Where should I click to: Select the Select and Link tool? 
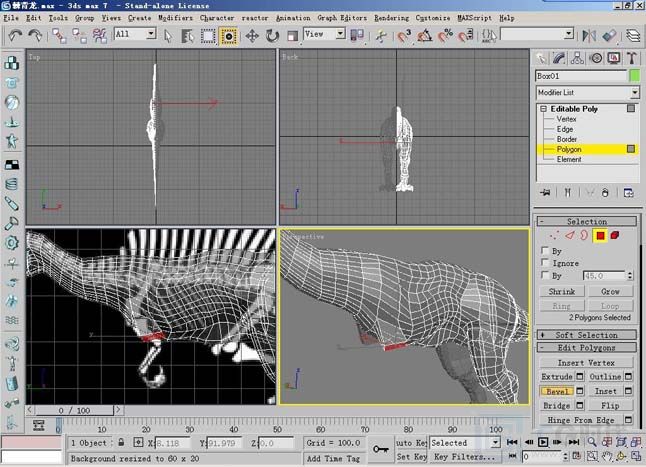[x=59, y=36]
